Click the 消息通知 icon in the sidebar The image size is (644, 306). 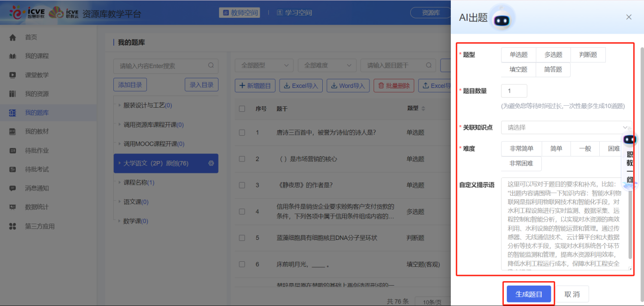pyautogui.click(x=12, y=189)
